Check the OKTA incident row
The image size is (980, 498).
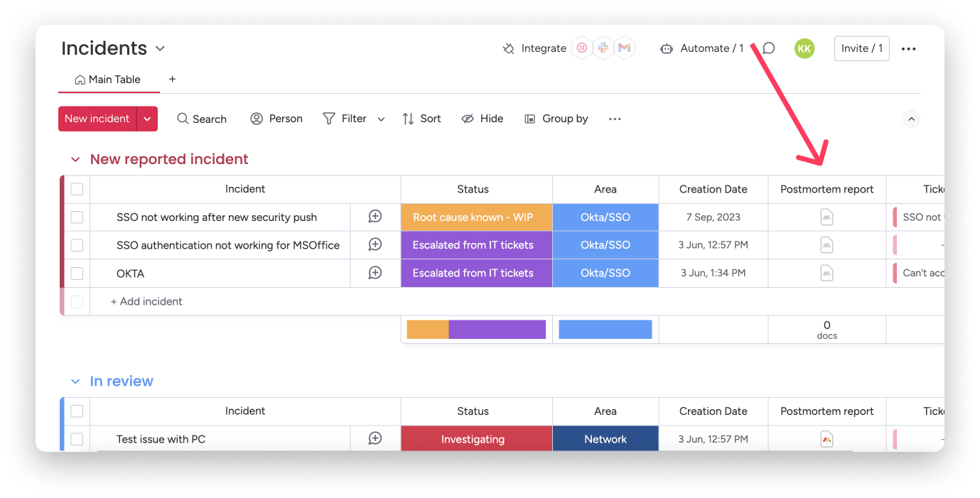[77, 273]
